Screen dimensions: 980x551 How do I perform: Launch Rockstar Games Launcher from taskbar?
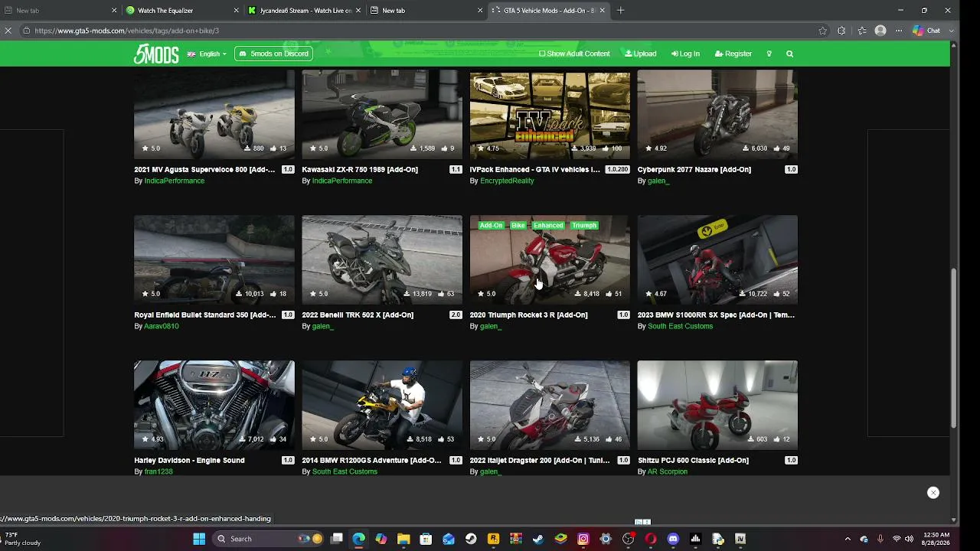coord(494,539)
